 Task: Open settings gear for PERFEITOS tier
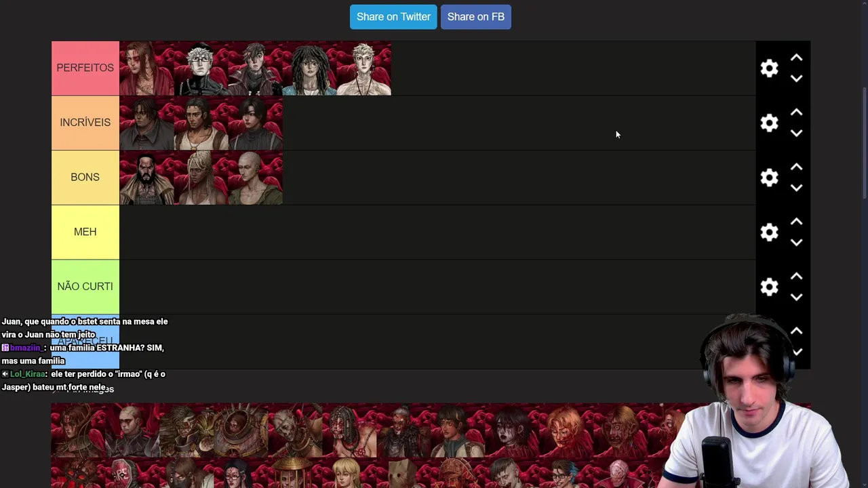769,68
